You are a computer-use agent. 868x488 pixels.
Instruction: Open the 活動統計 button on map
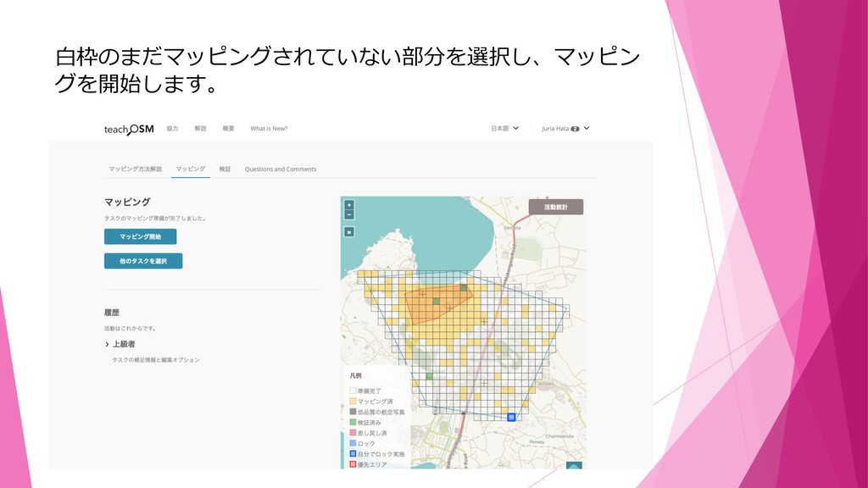pyautogui.click(x=555, y=207)
